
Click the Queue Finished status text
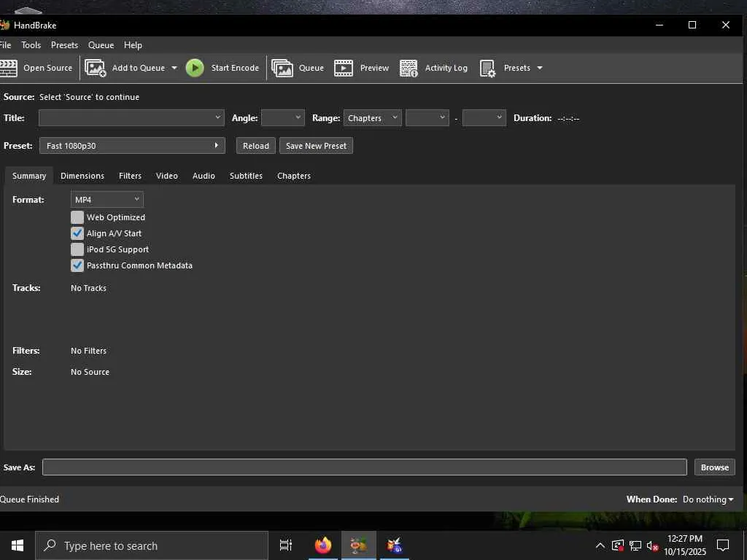[x=29, y=499]
